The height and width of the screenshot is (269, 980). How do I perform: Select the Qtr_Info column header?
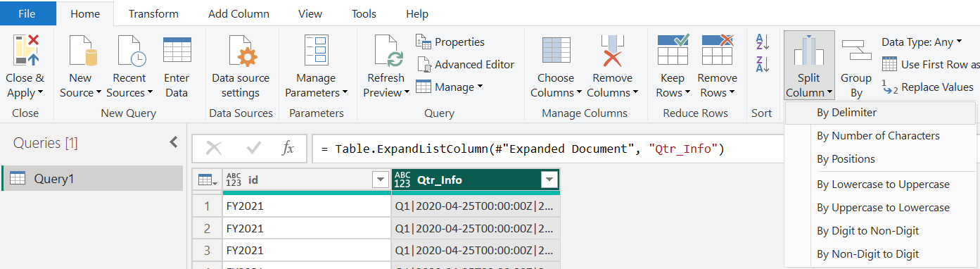click(476, 180)
